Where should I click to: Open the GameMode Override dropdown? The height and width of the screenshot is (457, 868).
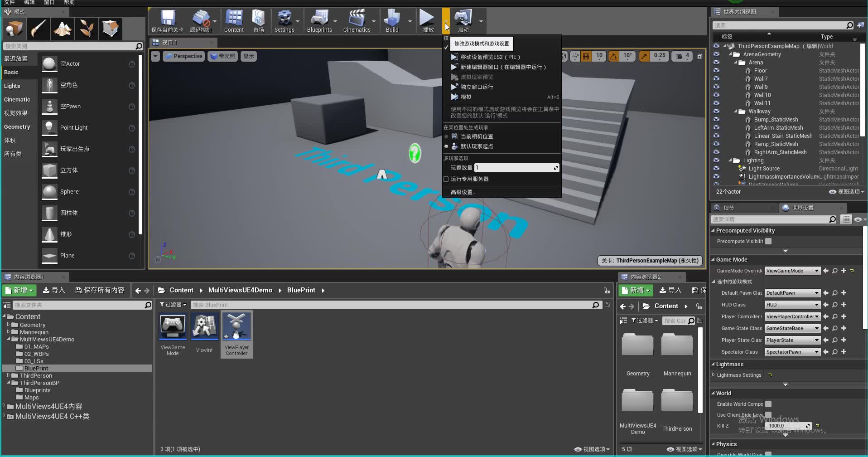[x=792, y=271]
